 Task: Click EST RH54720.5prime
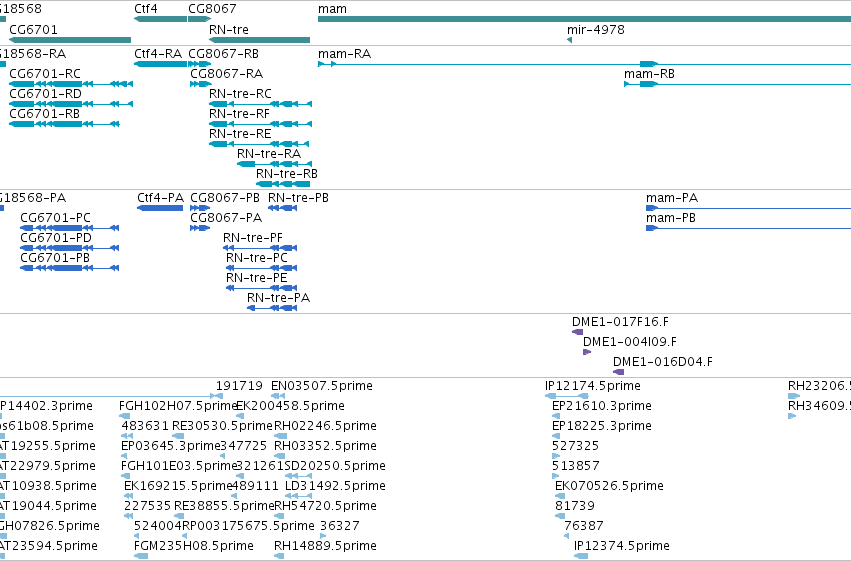325,506
